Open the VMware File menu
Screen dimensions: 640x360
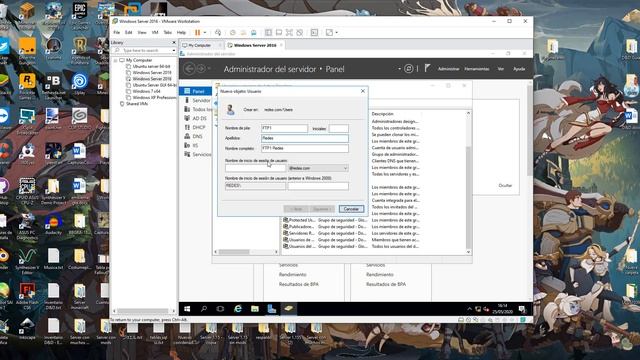117,32
